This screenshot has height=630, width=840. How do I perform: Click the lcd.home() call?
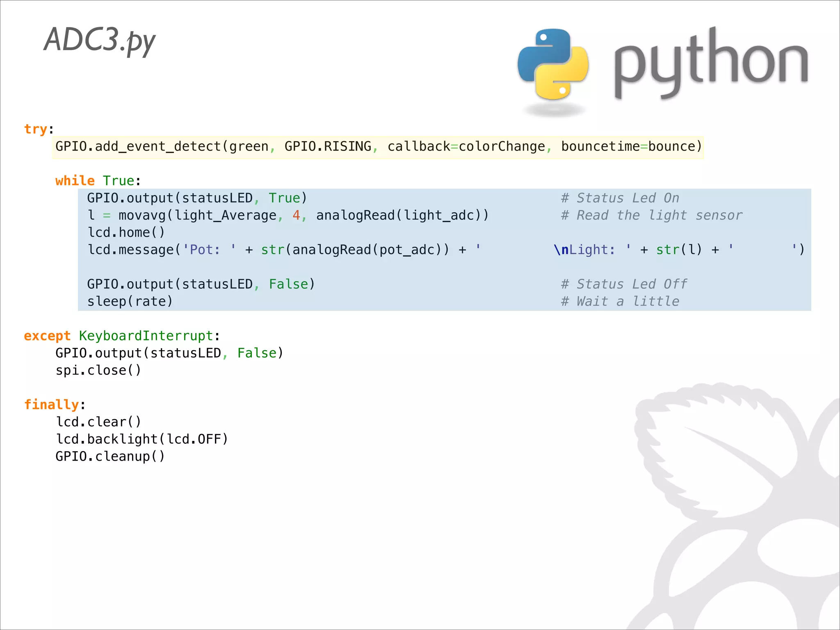126,233
